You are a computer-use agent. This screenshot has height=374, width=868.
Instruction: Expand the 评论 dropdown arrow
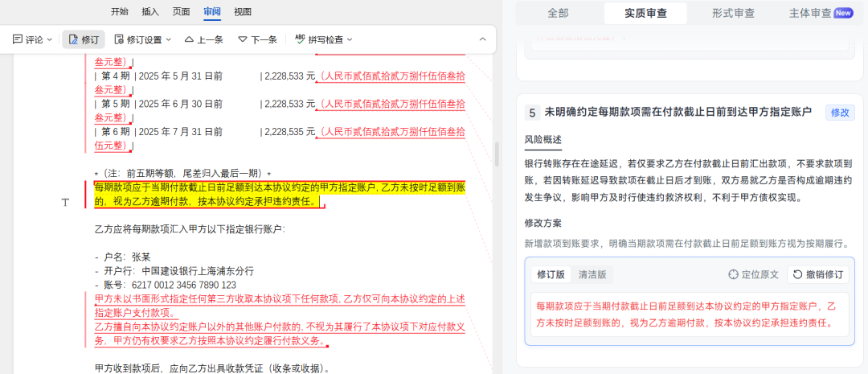(49, 40)
